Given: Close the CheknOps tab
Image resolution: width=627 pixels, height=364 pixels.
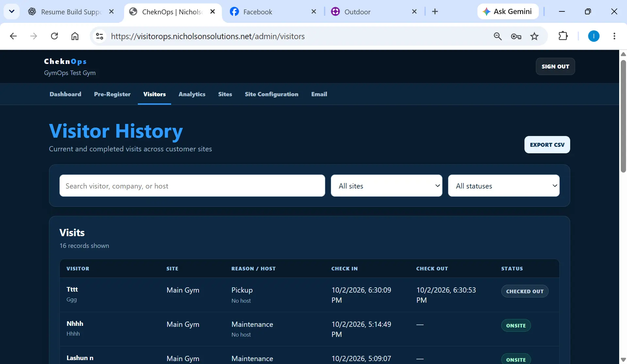Looking at the screenshot, I should pos(213,12).
